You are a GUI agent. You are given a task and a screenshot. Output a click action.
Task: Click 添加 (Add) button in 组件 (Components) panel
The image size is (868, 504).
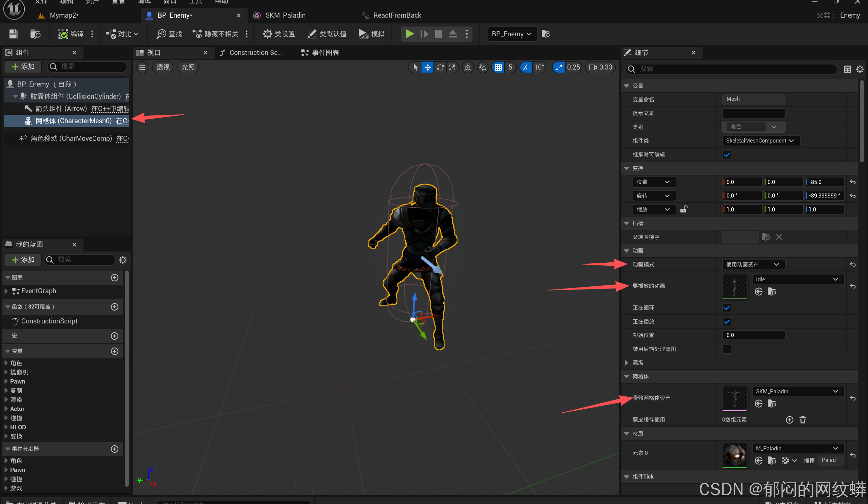[x=23, y=67]
